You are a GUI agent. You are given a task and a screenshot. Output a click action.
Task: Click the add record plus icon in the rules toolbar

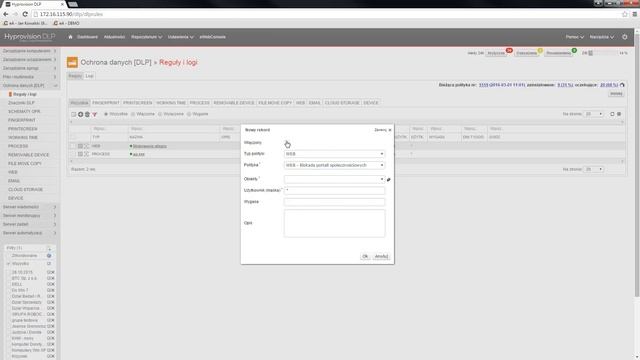[80, 114]
